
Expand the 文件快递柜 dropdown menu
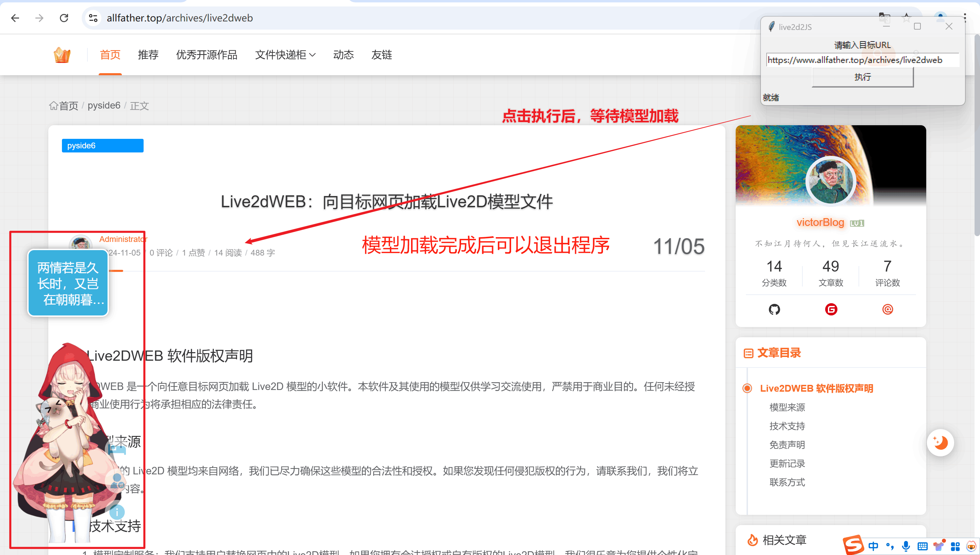[x=285, y=55]
